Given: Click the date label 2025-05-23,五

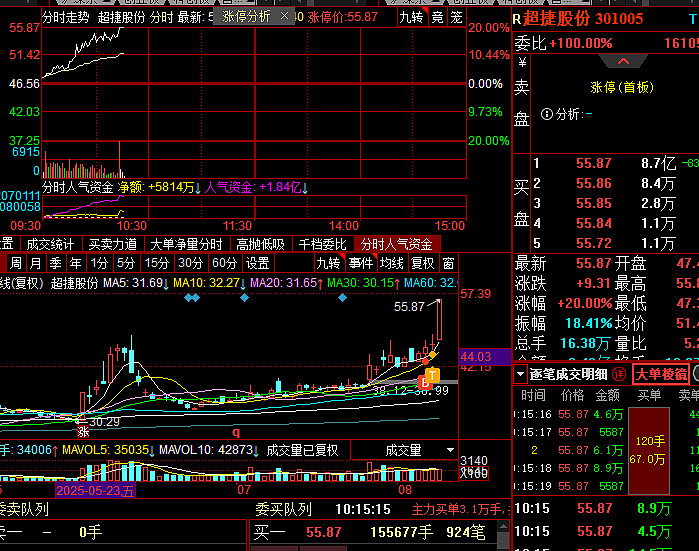Looking at the screenshot, I should [x=95, y=490].
